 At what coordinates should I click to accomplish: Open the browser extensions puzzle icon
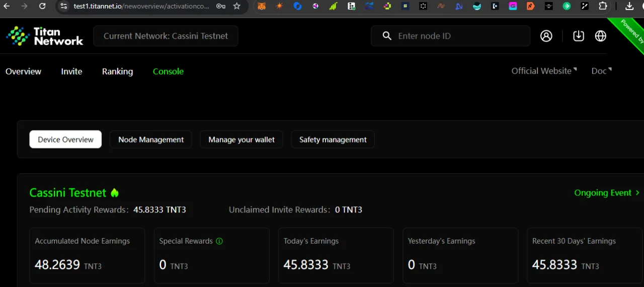603,6
